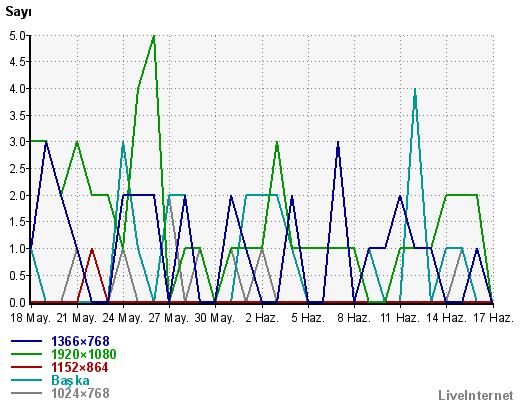This screenshot has height=405, width=520.
Task: Click the Sayı axis title
Action: [18, 12]
